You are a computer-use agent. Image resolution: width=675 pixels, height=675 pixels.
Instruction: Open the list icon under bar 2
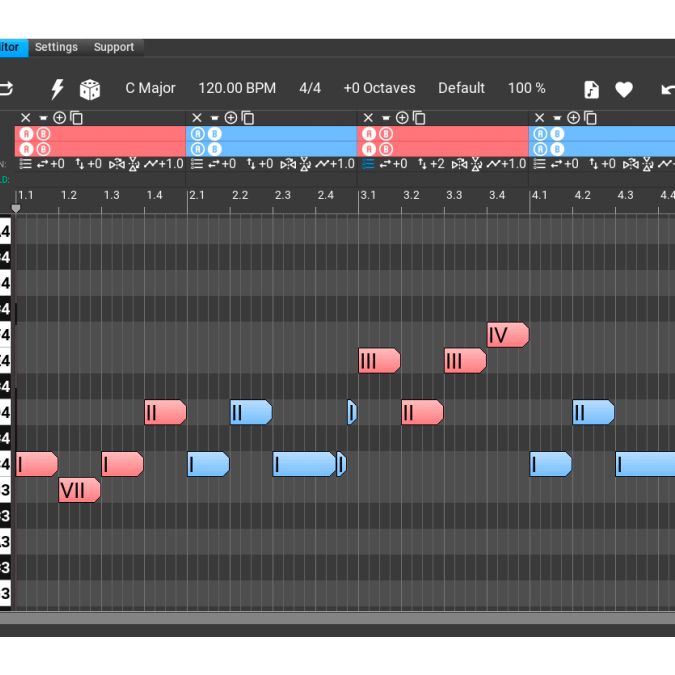[x=197, y=164]
